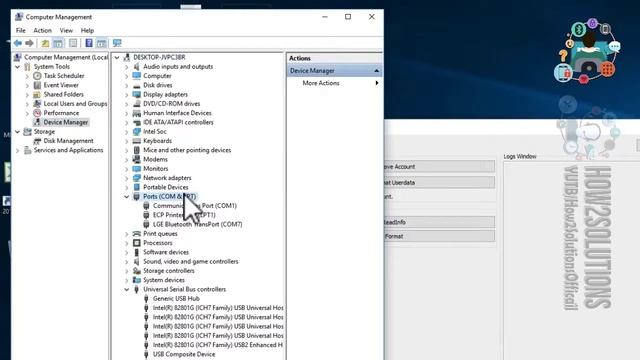Click the Computer Management title bar icon
The image size is (640, 360).
point(19,17)
